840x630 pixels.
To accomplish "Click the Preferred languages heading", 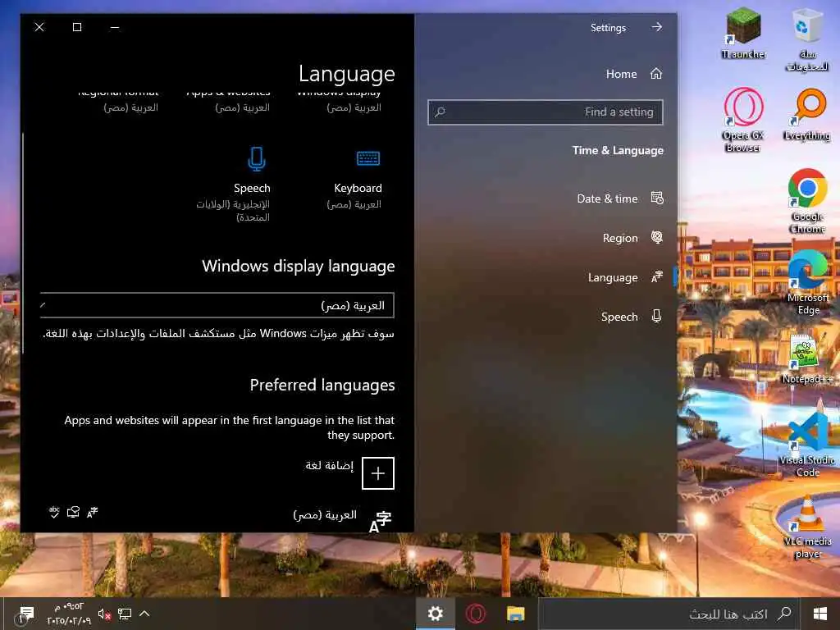I will click(x=322, y=386).
